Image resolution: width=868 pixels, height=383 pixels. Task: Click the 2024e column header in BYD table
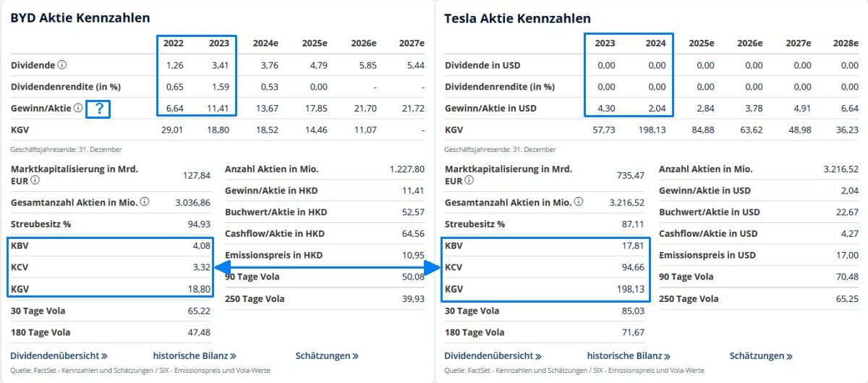click(x=265, y=43)
